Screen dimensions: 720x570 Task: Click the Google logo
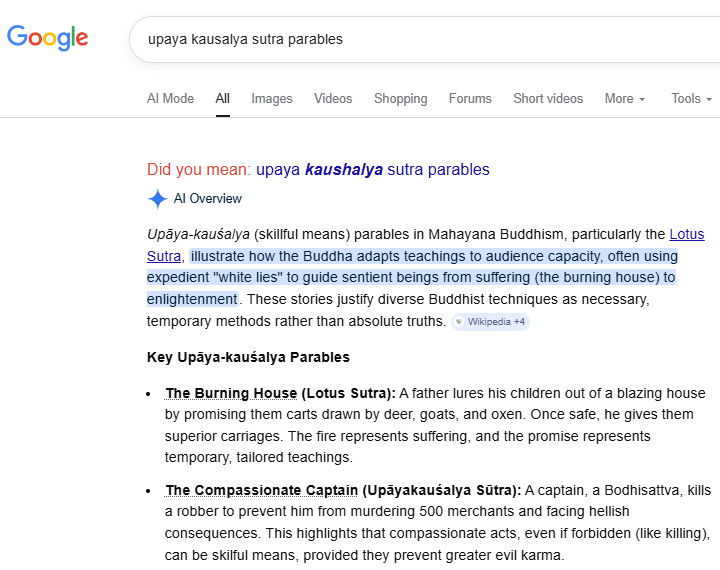coord(47,38)
